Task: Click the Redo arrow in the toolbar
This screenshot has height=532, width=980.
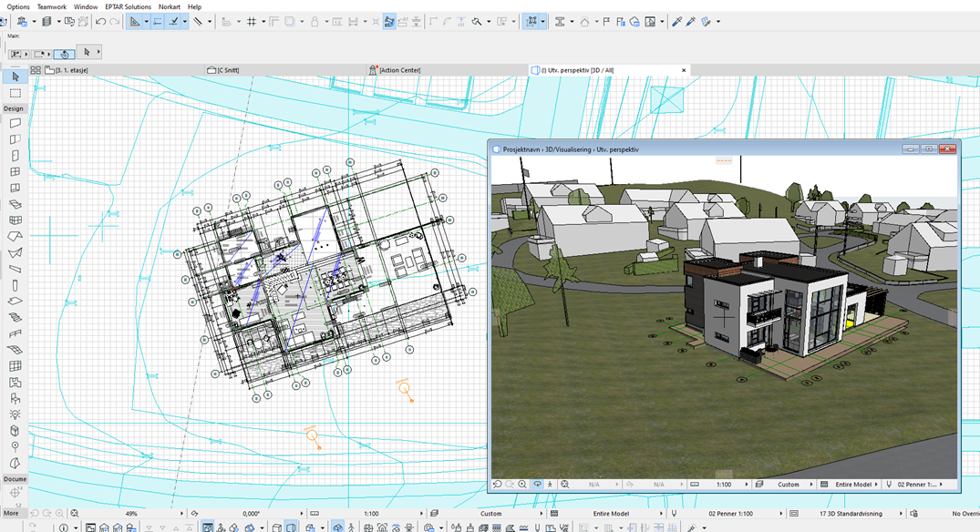Action: (x=114, y=22)
